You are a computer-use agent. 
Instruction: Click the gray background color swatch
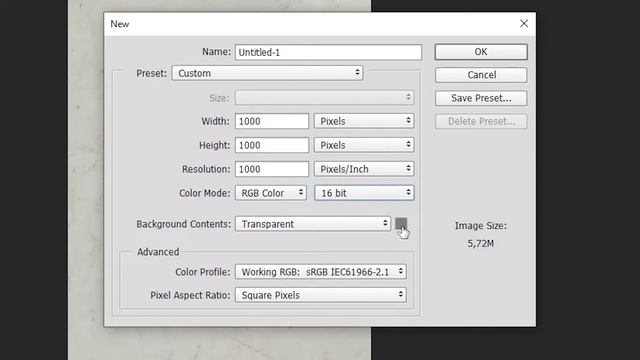[x=401, y=223]
